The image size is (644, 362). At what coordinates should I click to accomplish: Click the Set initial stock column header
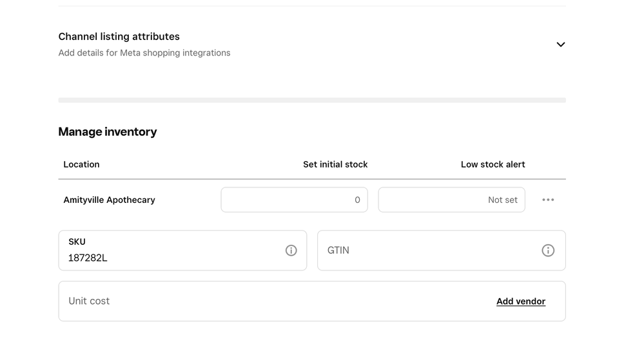click(x=335, y=165)
